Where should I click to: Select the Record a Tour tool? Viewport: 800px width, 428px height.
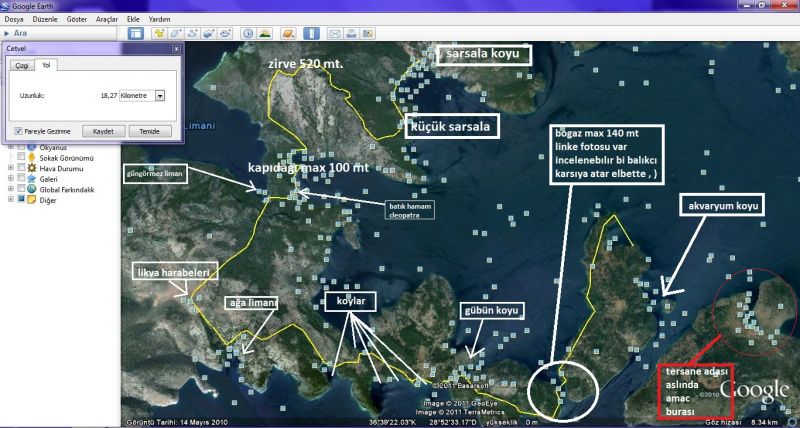tap(225, 34)
